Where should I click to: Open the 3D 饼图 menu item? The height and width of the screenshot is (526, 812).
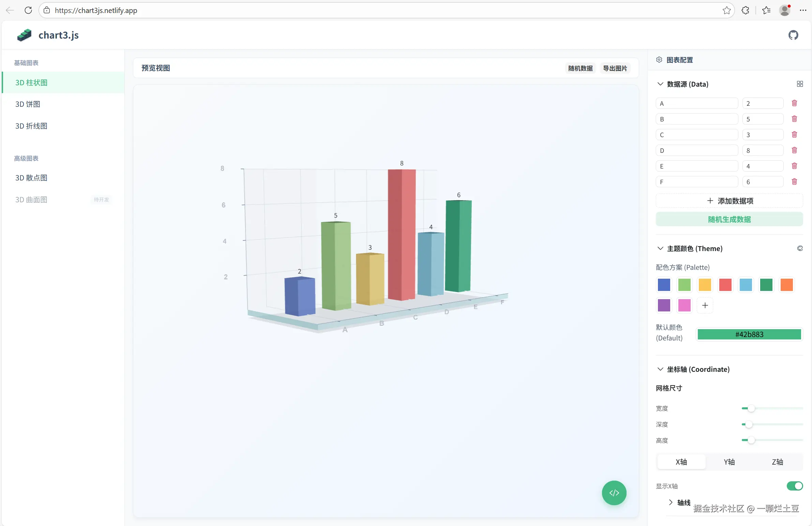click(28, 104)
